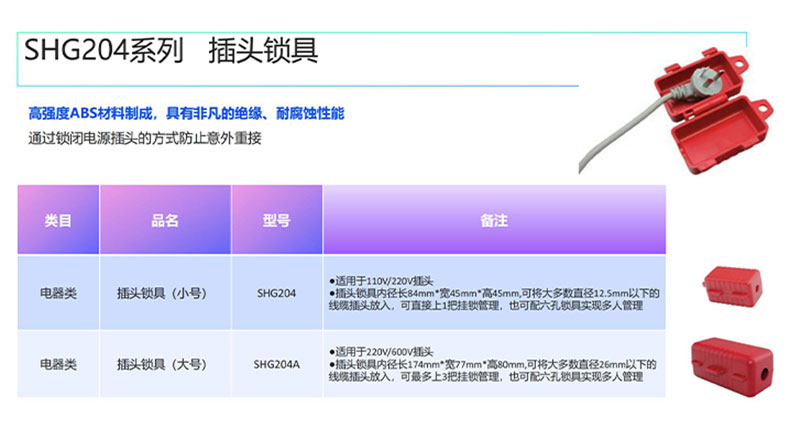Viewport: 790px width, 429px height.
Task: Click the blue 高强度ABS材料制成 headline
Action: (186, 115)
